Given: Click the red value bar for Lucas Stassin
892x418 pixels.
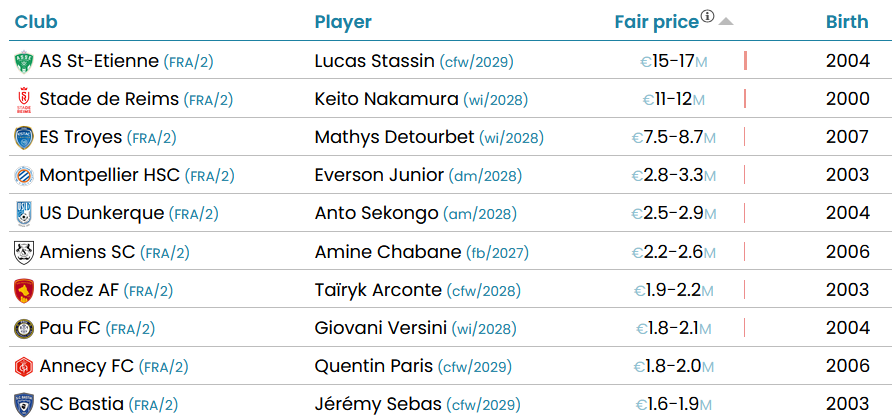Looking at the screenshot, I should click(746, 61).
